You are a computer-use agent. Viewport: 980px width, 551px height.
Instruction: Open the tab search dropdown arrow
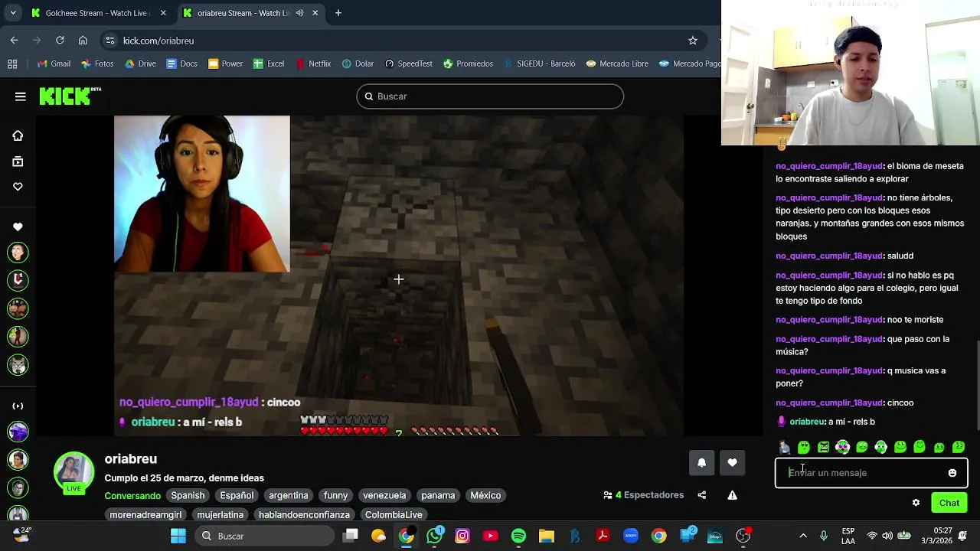[x=12, y=13]
